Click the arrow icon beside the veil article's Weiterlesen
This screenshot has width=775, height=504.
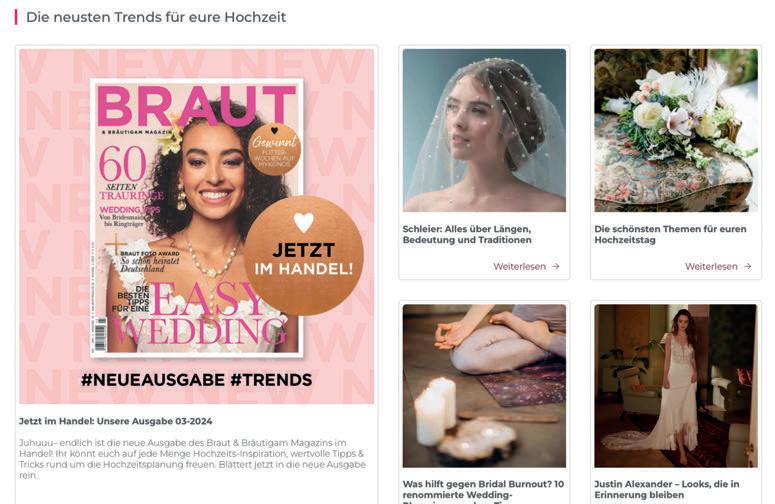[556, 266]
